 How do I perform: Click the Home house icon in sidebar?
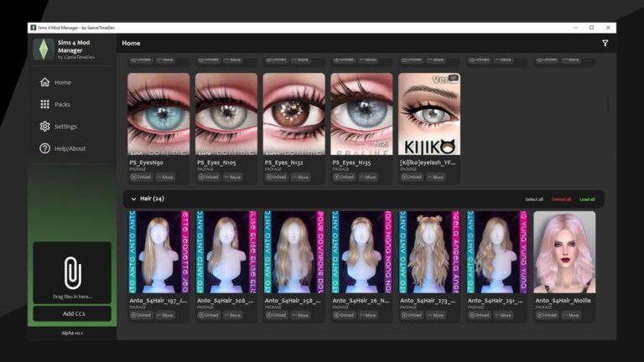[44, 82]
